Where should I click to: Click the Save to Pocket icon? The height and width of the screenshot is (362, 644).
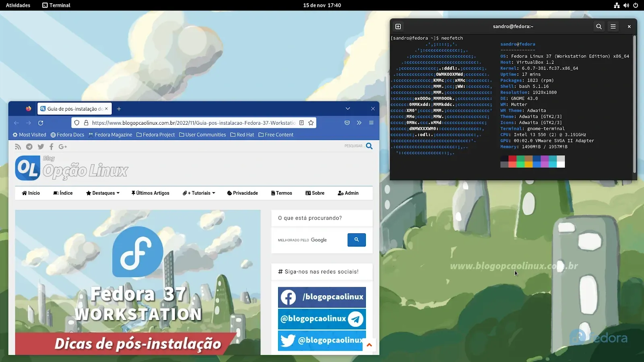coord(347,123)
